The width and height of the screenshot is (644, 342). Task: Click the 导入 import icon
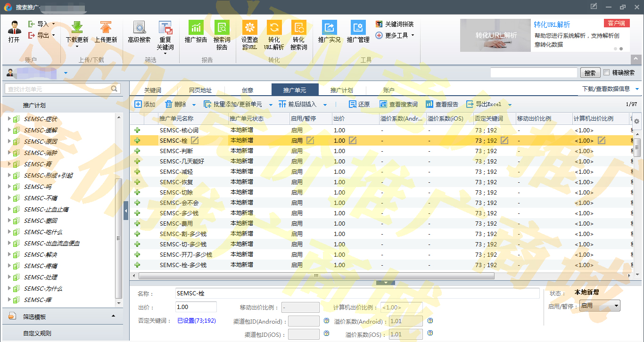[x=31, y=24]
